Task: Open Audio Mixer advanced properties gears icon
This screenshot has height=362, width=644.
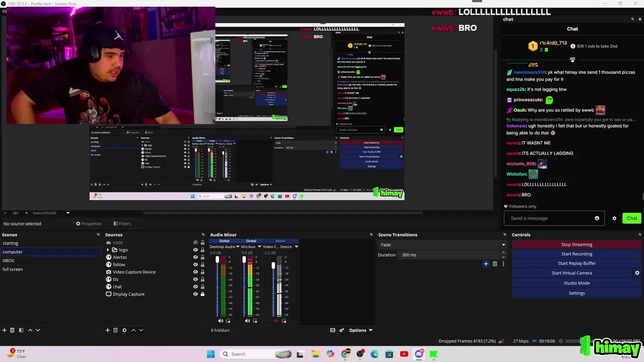Action: 342,330
